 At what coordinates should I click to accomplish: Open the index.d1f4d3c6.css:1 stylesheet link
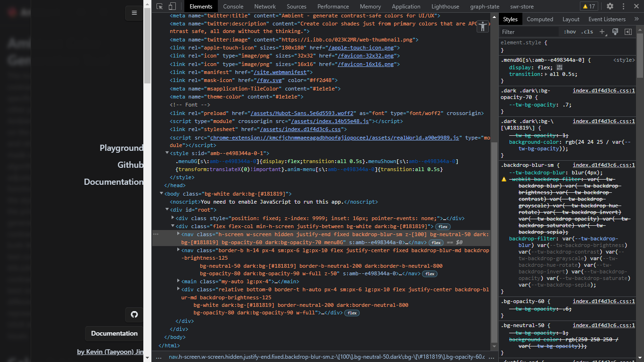click(604, 90)
